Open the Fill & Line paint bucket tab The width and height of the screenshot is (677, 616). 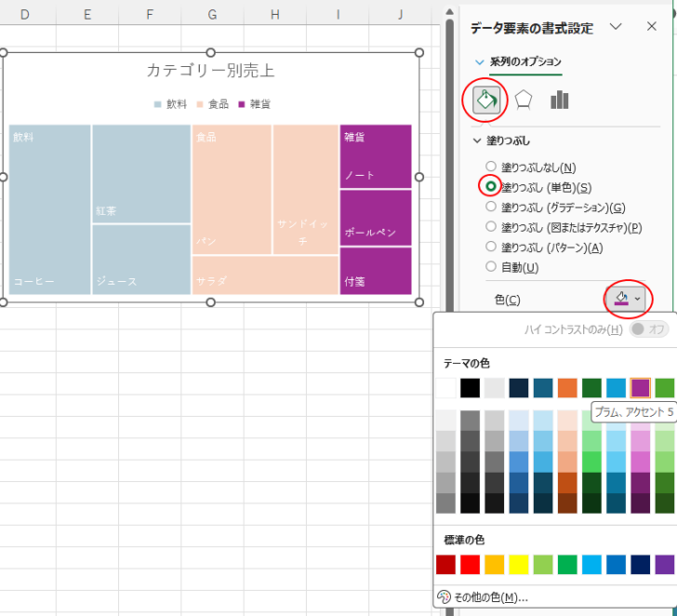click(x=486, y=100)
